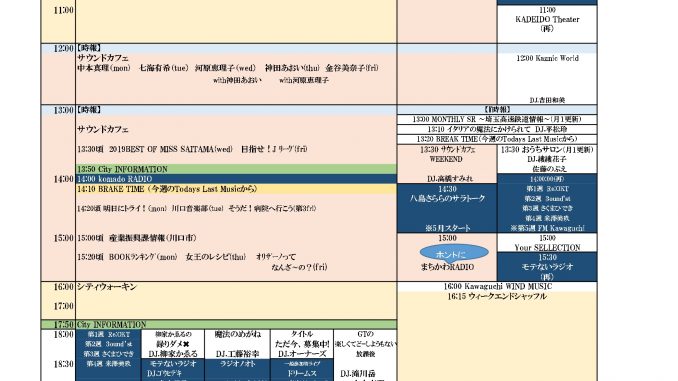Click the 12:00 Kaznic World cell

point(547,79)
